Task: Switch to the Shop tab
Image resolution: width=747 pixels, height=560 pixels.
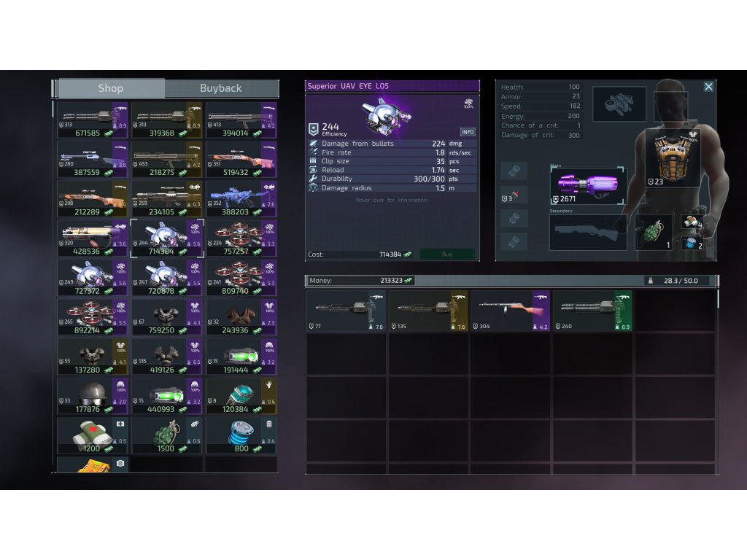Action: tap(111, 88)
